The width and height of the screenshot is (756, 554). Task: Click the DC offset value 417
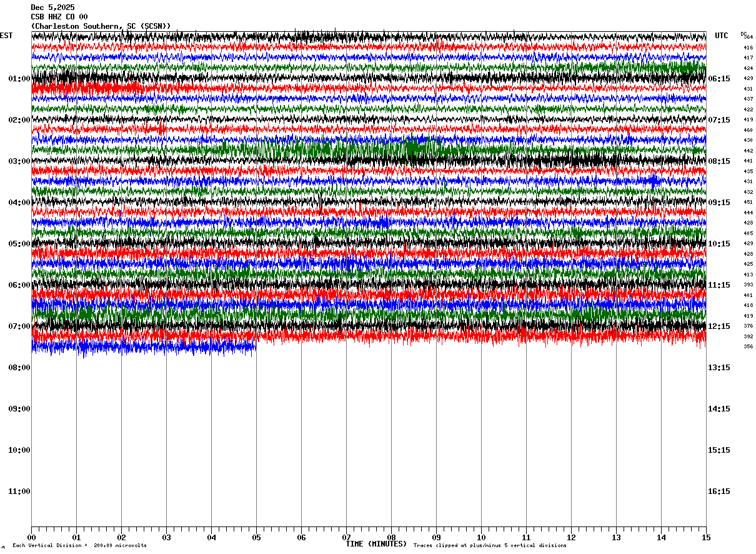[749, 58]
